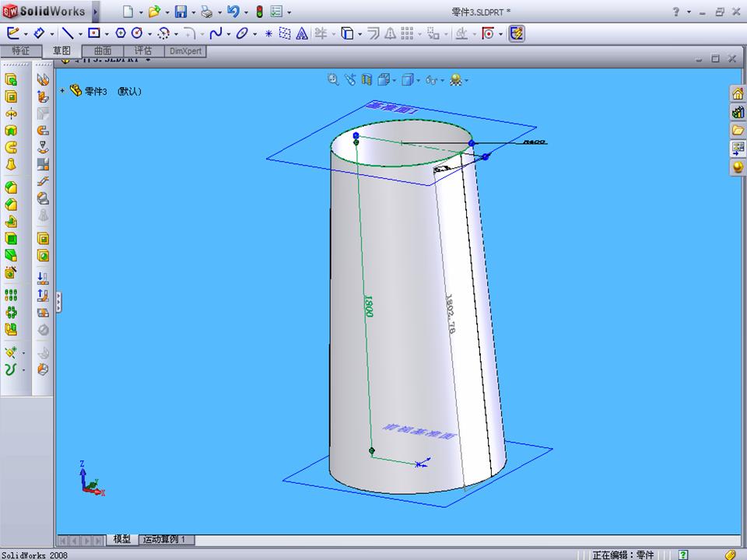Click the Circular Pattern icon
747x560 pixels.
pyautogui.click(x=11, y=313)
